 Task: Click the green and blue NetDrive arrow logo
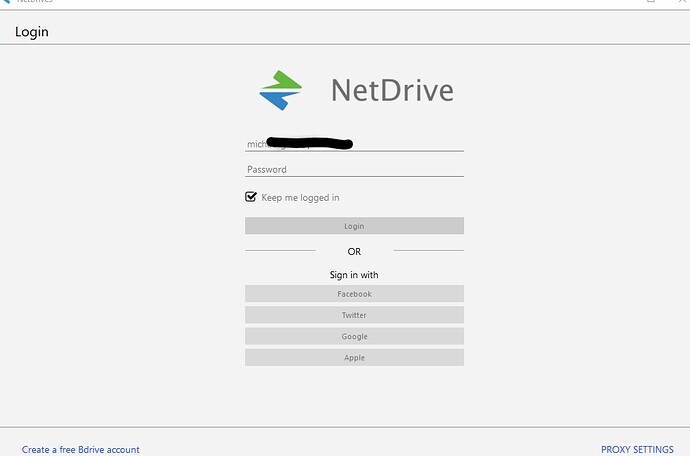tap(280, 90)
